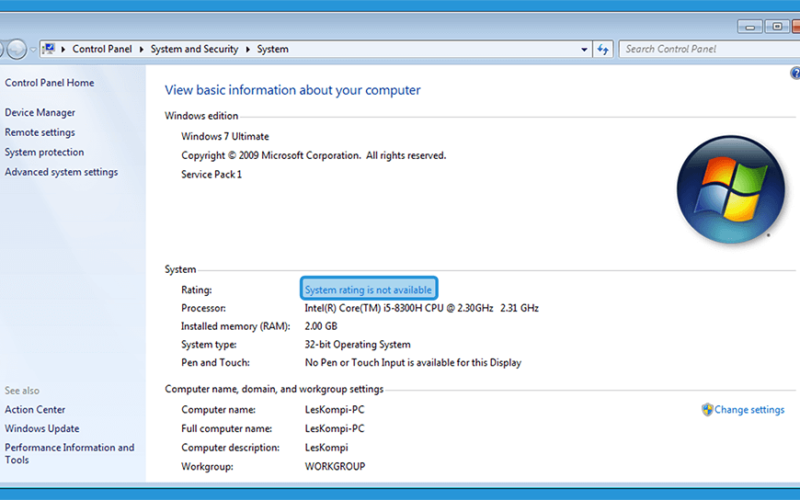Open Remote settings link
This screenshot has width=800, height=500.
(x=40, y=132)
